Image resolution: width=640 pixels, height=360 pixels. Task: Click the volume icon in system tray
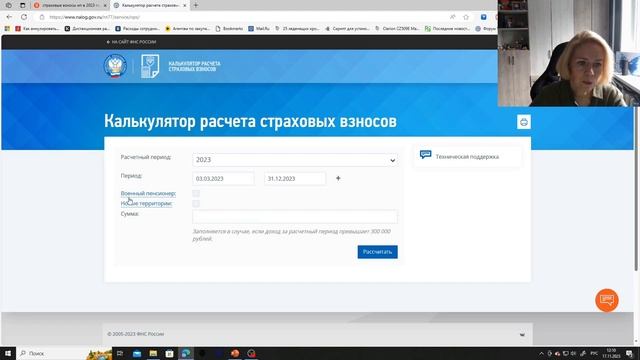pyautogui.click(x=573, y=353)
